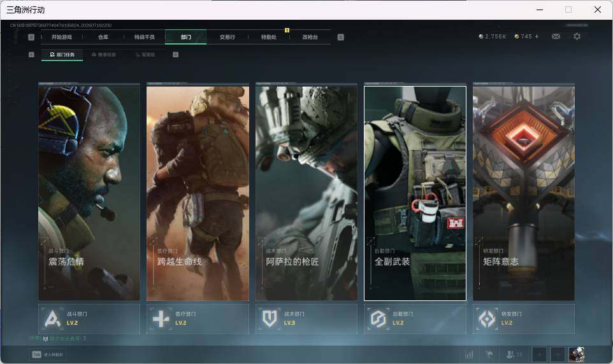Click the 后勤部门 corner arrow icon on card
This screenshot has height=364, width=613.
pos(370,241)
